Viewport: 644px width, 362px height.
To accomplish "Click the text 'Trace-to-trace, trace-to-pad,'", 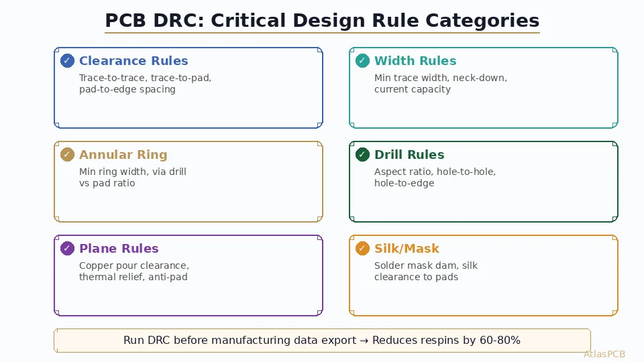I will click(x=145, y=78).
